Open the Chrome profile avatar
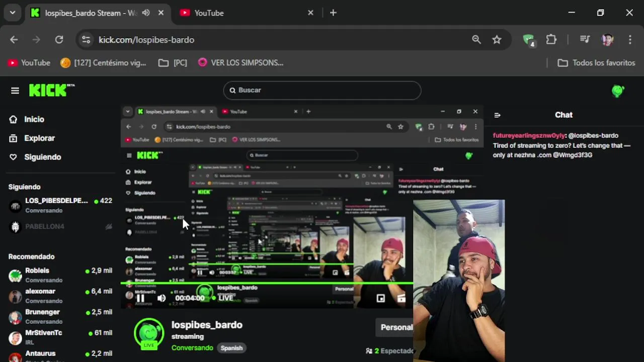 (607, 40)
